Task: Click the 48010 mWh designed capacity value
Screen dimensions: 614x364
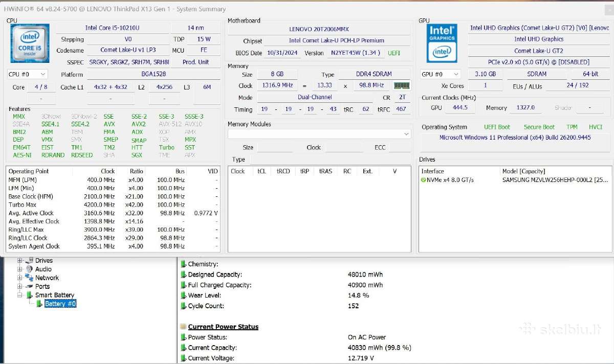Action: pyautogui.click(x=365, y=275)
